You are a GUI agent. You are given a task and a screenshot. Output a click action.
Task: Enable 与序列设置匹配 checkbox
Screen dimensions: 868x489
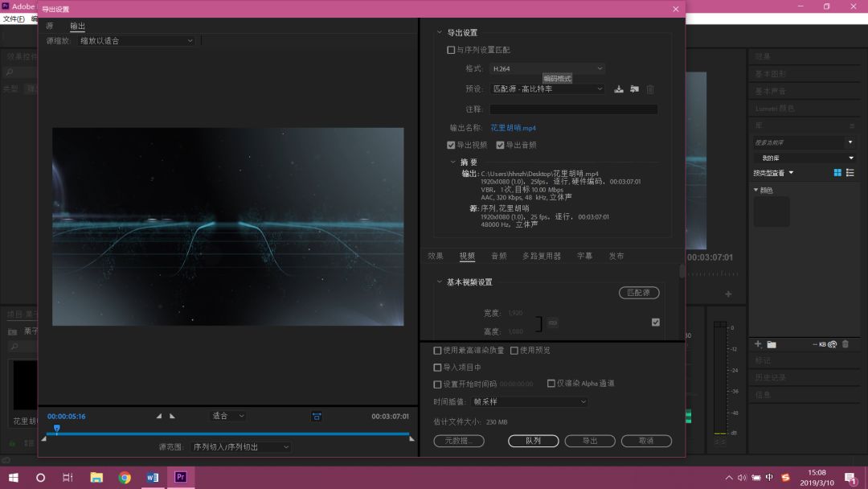pyautogui.click(x=451, y=49)
